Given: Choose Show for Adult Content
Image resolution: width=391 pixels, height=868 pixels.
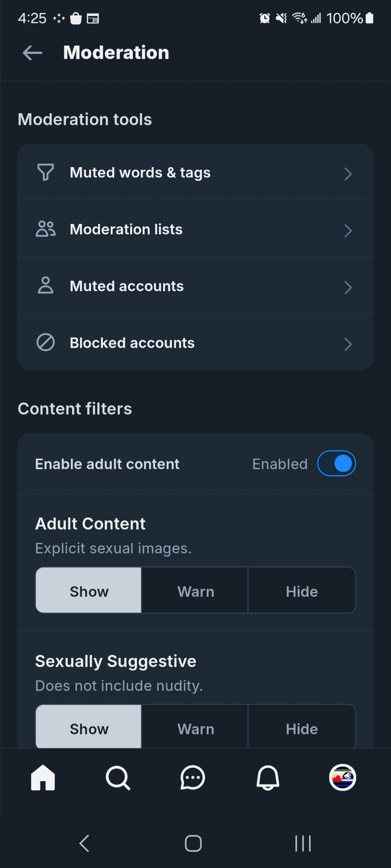Looking at the screenshot, I should point(89,591).
